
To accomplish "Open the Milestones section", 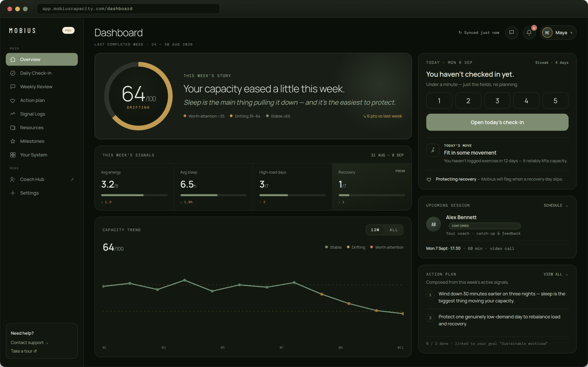I will [x=42, y=141].
